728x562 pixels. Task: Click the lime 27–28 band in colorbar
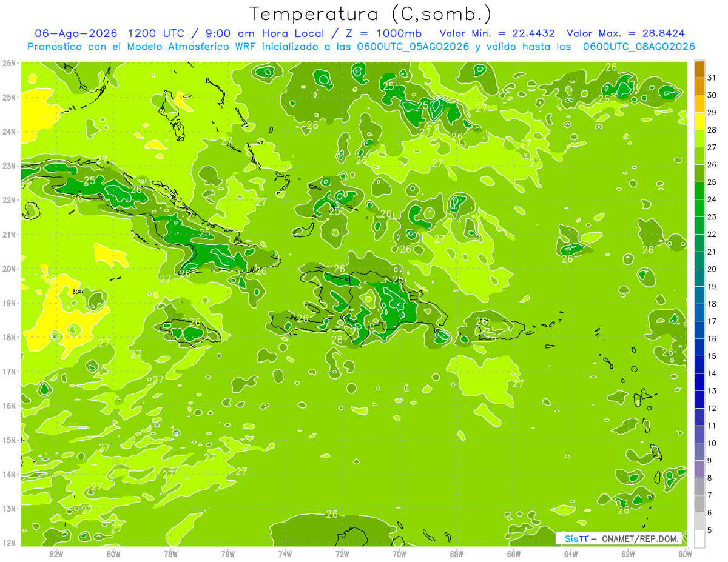699,138
